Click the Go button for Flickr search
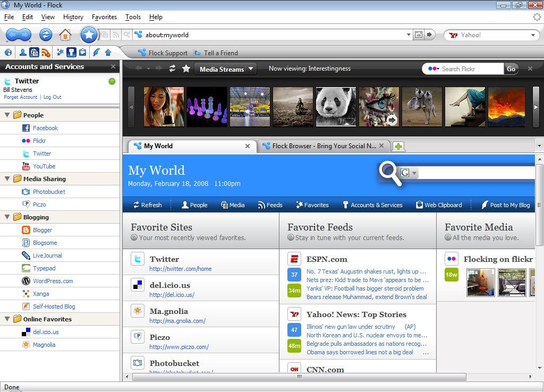 pos(511,69)
